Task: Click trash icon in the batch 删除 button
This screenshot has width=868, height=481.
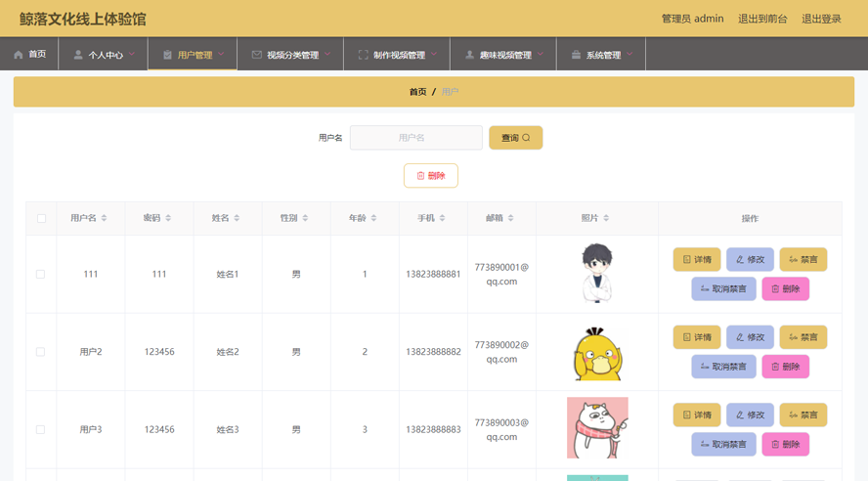Action: [420, 175]
